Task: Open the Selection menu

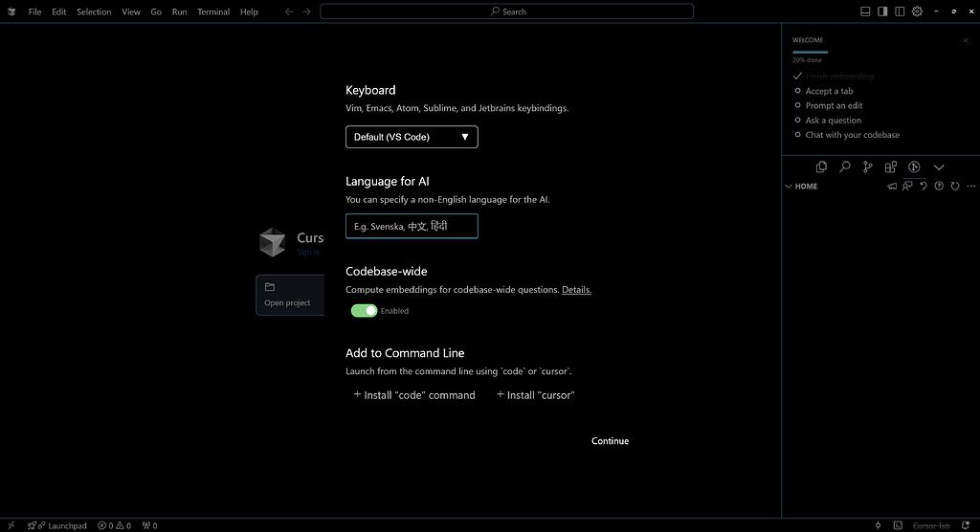Action: [x=94, y=11]
